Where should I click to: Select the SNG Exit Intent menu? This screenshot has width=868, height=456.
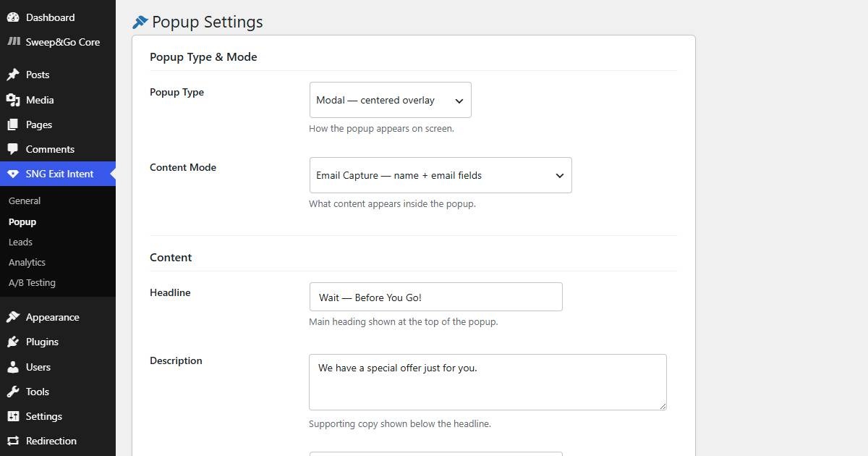click(x=58, y=174)
